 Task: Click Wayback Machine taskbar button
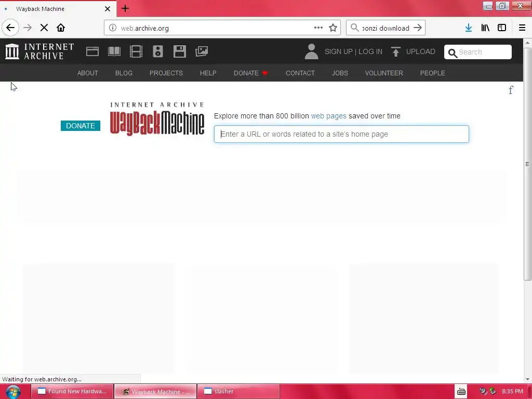point(155,391)
